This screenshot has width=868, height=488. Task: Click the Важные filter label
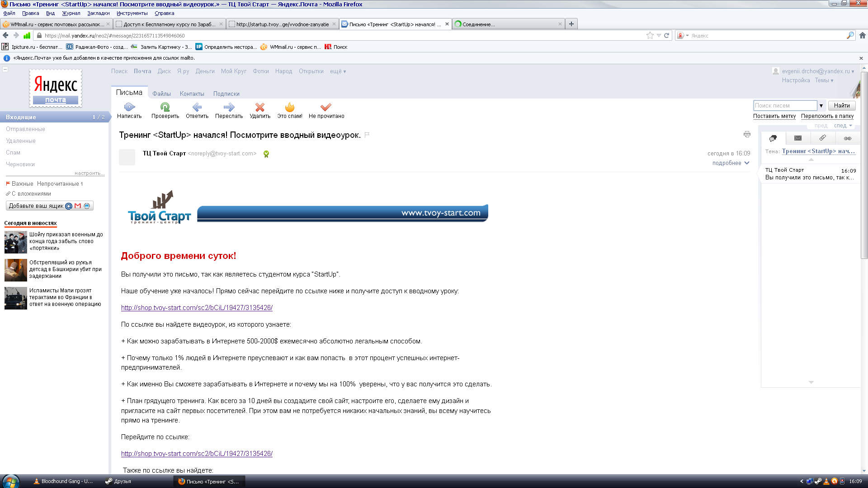click(22, 184)
